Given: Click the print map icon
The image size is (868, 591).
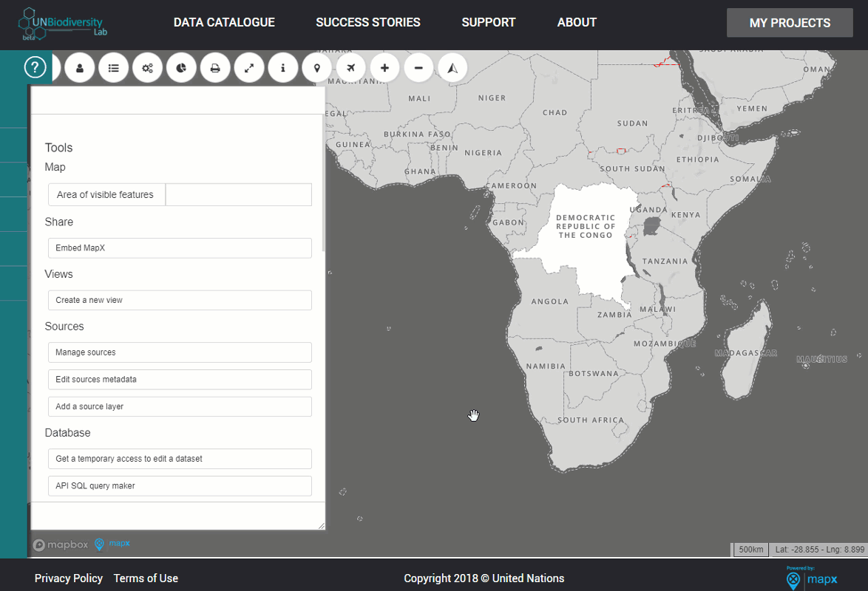Looking at the screenshot, I should pyautogui.click(x=215, y=68).
